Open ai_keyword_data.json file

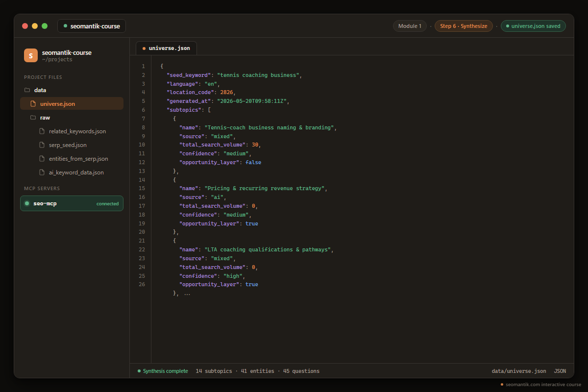point(72,172)
